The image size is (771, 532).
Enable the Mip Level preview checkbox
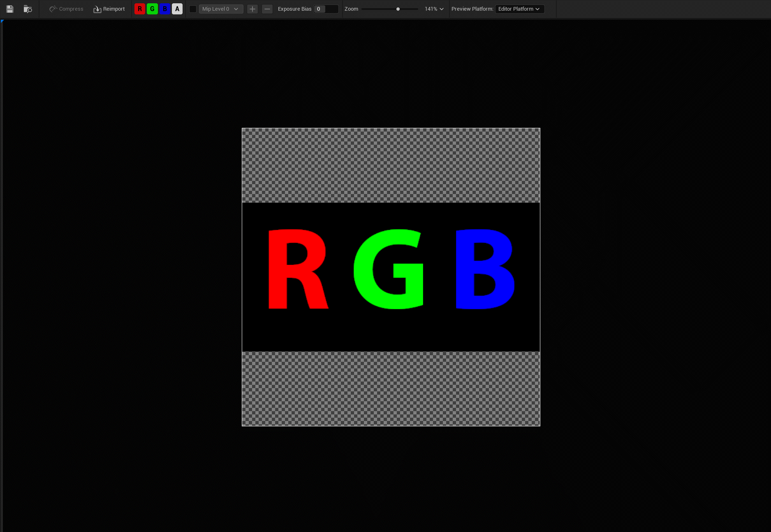(x=192, y=9)
